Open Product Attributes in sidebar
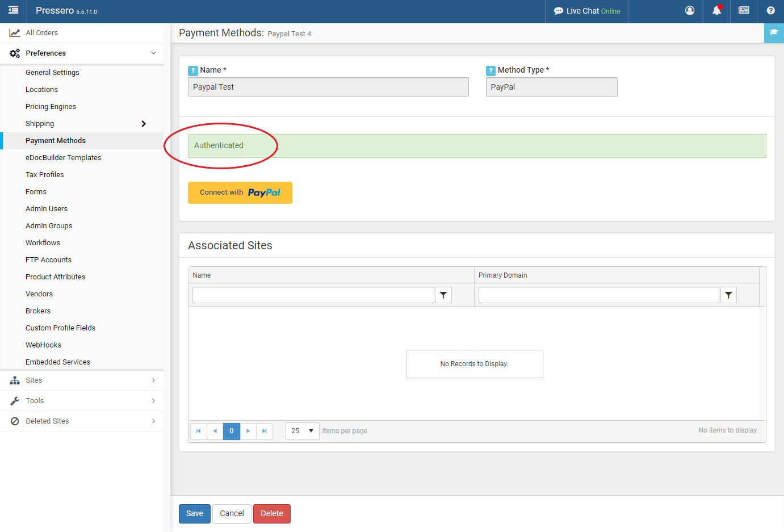 coord(55,277)
